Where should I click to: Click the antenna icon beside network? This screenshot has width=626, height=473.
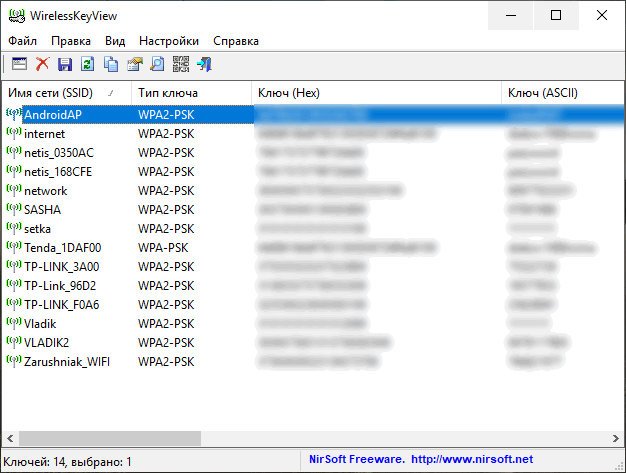click(14, 190)
